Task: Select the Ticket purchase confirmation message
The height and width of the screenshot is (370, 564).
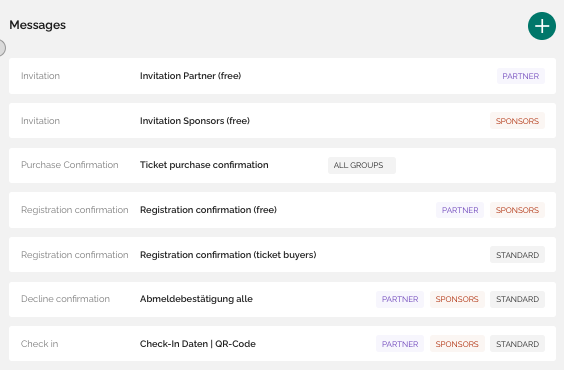Action: (282, 165)
